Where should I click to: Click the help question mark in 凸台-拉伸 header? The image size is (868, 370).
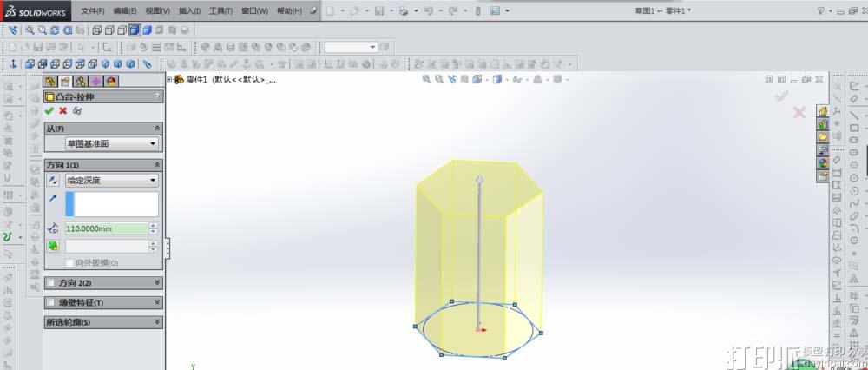(x=157, y=96)
